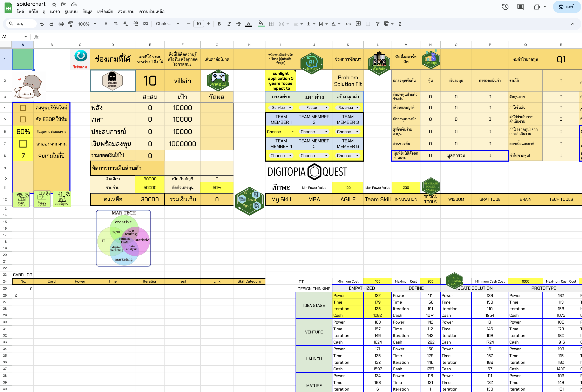Insert a link with chain icon
This screenshot has width=582, height=392.
348,24
